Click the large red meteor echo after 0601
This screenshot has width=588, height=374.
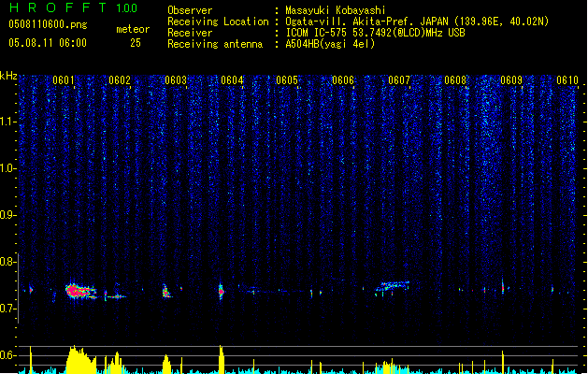tap(80, 291)
